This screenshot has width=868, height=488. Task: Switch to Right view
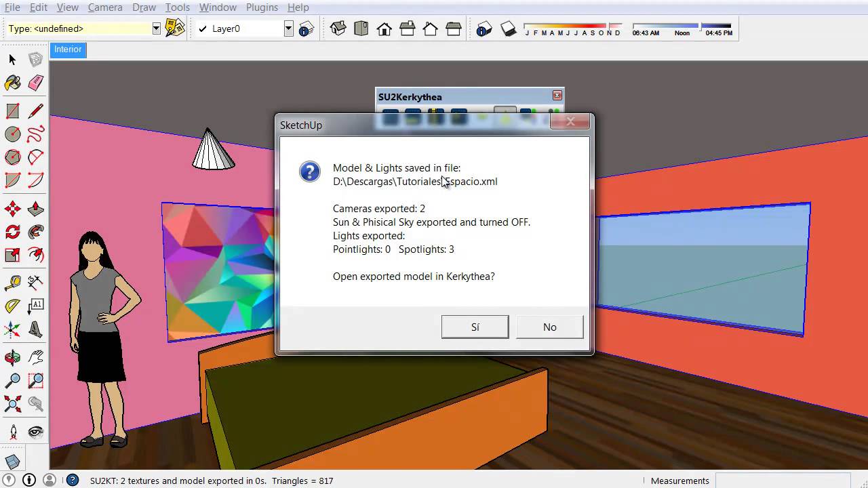(408, 28)
